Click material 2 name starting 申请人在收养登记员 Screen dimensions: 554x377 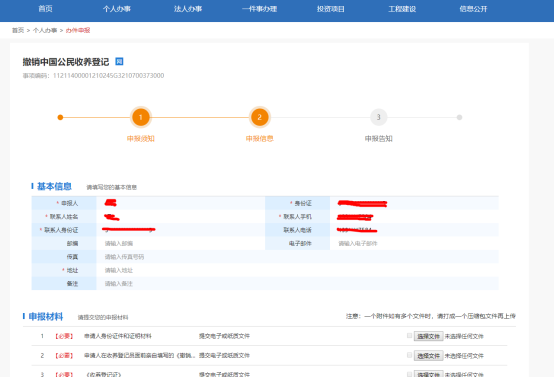click(140, 355)
